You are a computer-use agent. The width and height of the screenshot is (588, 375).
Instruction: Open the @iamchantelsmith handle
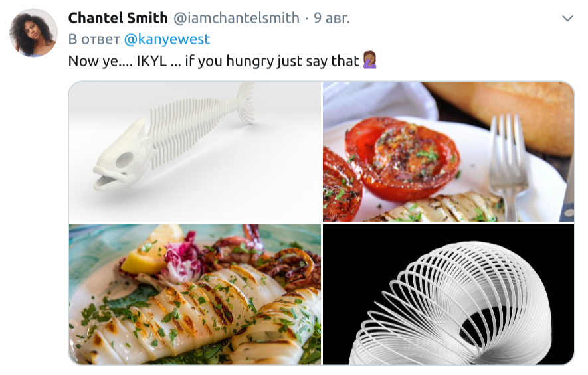[237, 18]
